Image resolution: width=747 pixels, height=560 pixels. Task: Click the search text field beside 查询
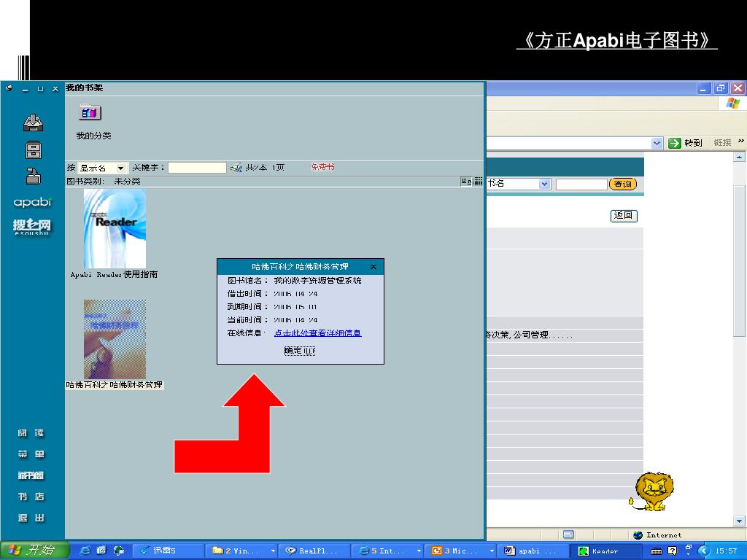pyautogui.click(x=581, y=184)
